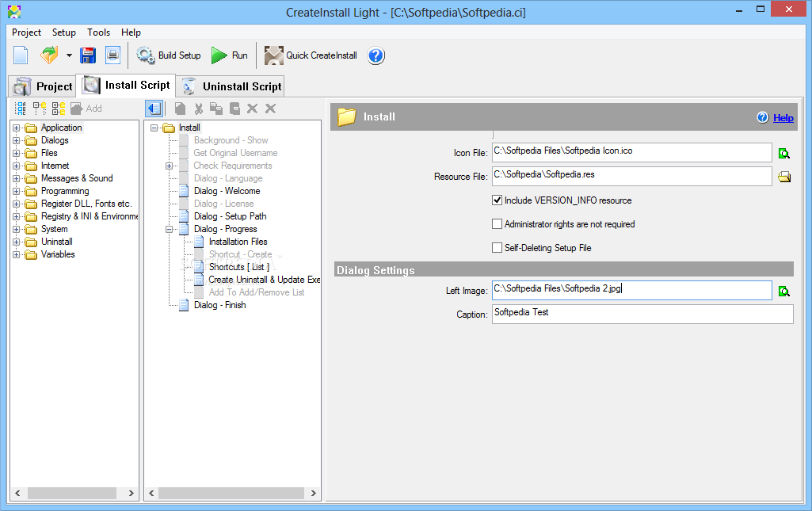
Task: Select the Install Script tab
Action: 126,86
